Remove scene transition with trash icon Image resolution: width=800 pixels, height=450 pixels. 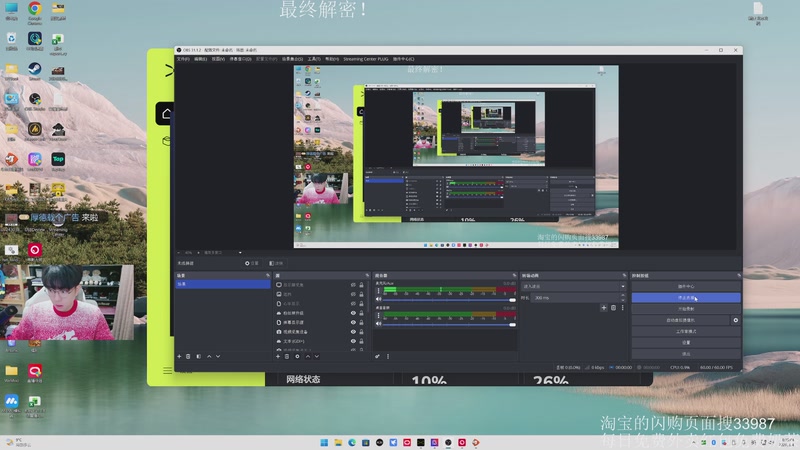coord(613,308)
